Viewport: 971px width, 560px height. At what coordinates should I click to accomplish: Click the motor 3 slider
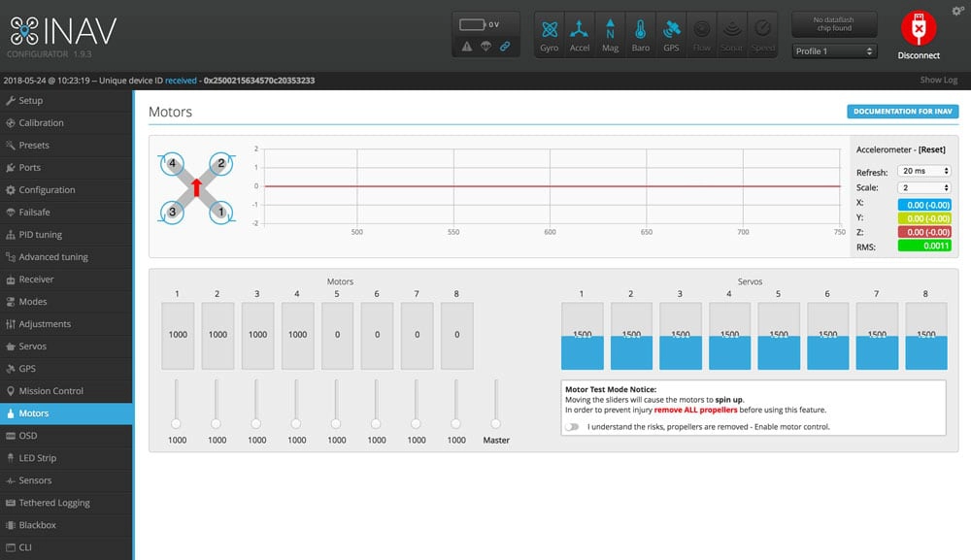256,404
